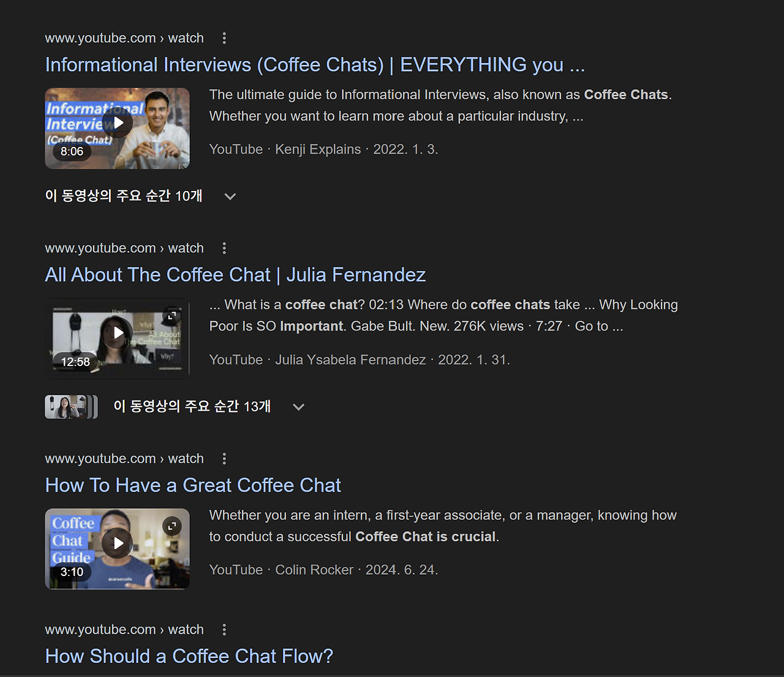
Task: Click the 12:58 duration badge
Action: [75, 362]
